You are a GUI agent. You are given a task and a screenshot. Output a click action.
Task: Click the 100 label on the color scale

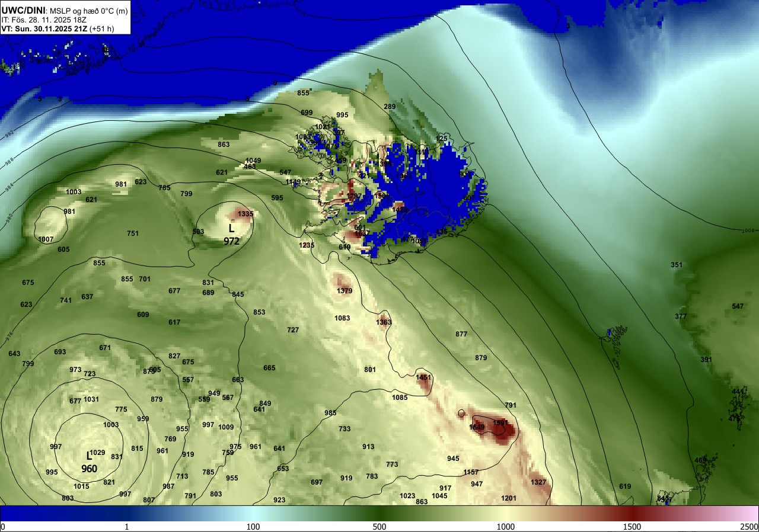tap(253, 527)
